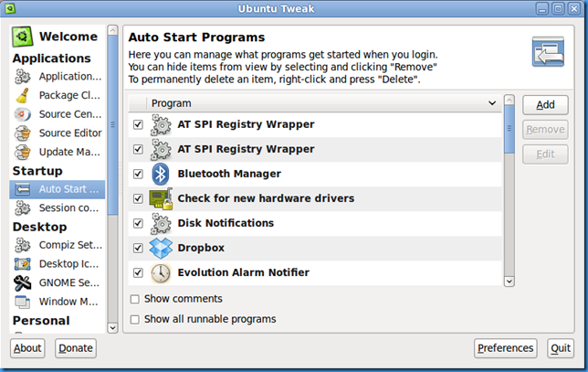Select the Evolution Alarm Notifier row text

[244, 273]
